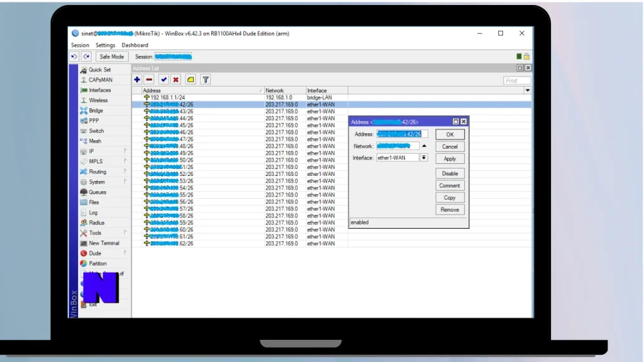Image resolution: width=644 pixels, height=362 pixels.
Task: Click the lock icon in the toolbar
Action: tap(526, 57)
